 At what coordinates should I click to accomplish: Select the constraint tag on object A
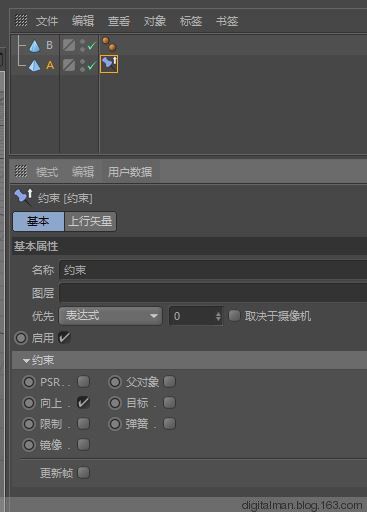[x=109, y=64]
